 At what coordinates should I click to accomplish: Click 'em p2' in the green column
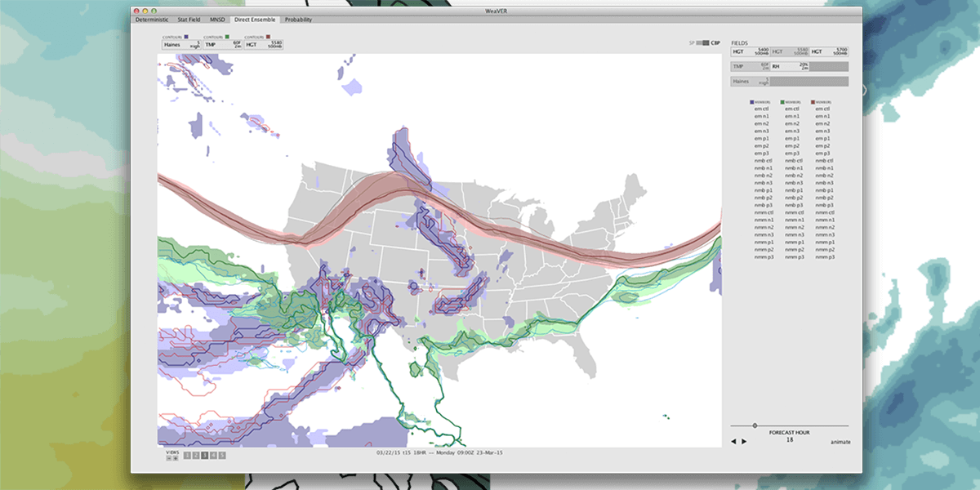click(x=793, y=146)
